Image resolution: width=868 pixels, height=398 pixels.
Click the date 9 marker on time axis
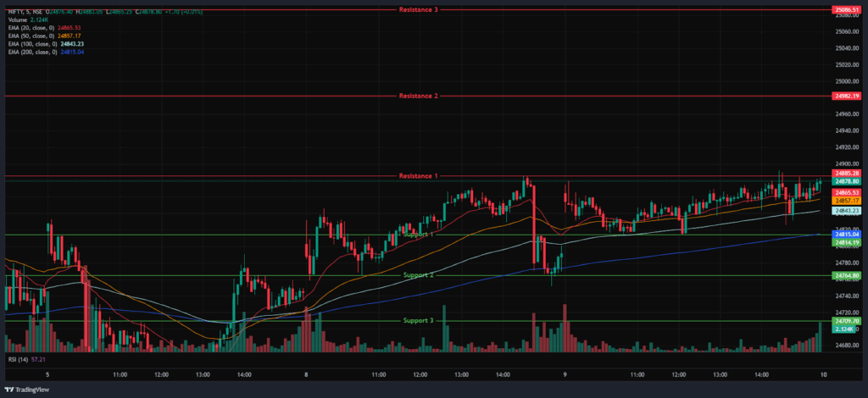[564, 373]
